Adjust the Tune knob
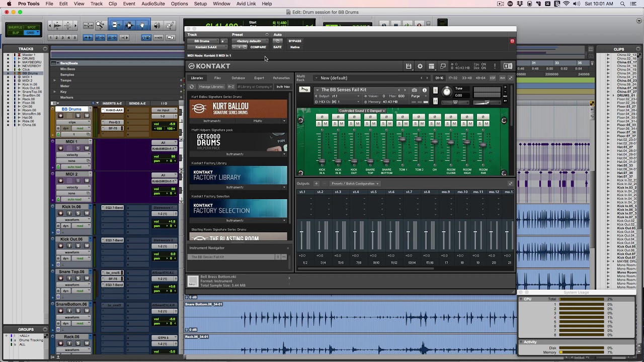Viewport: 644px width, 362px height. click(446, 92)
